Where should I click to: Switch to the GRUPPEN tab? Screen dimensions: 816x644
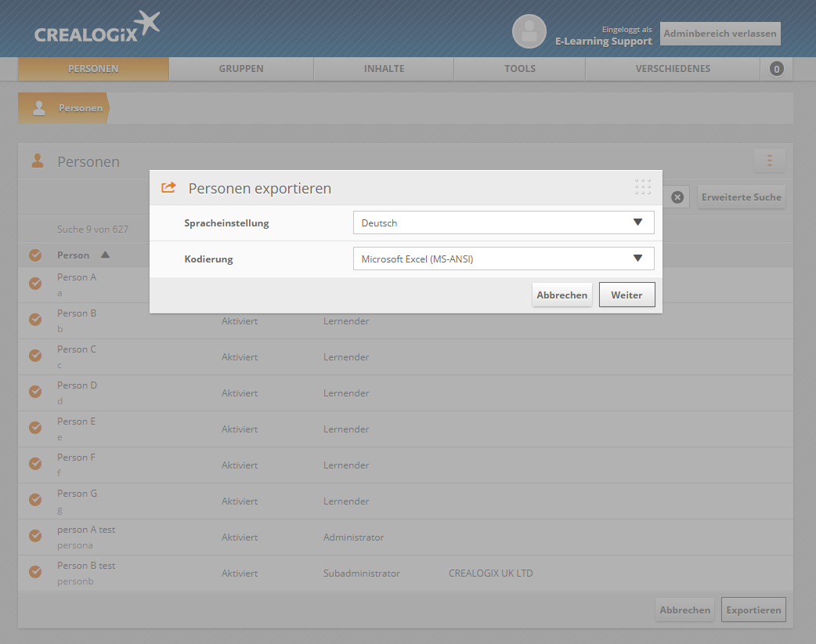click(241, 69)
